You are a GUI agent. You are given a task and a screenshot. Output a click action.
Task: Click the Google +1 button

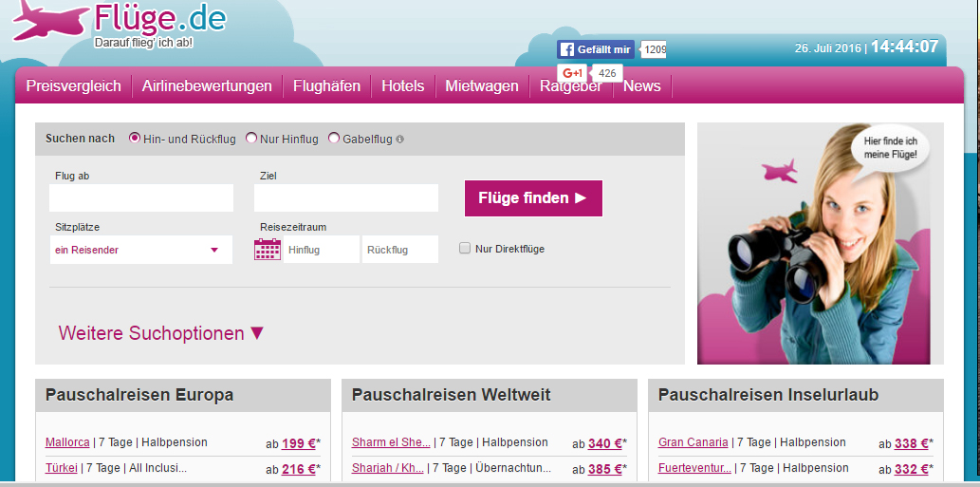click(x=572, y=73)
